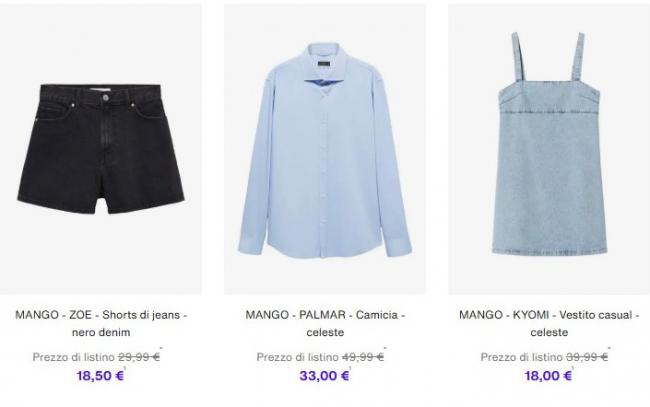Click the dress straps in KYOMI photo
650x407 pixels.
pos(548,56)
